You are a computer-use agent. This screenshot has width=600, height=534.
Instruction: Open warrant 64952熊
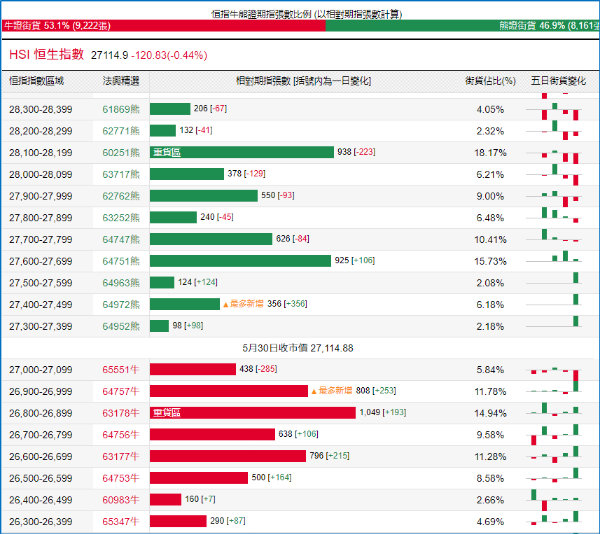point(121,326)
